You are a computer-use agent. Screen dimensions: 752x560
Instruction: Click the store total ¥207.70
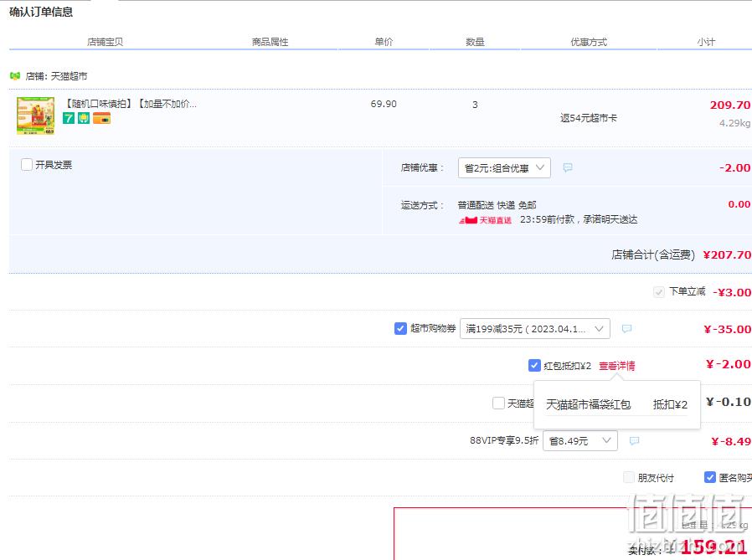[x=727, y=254]
